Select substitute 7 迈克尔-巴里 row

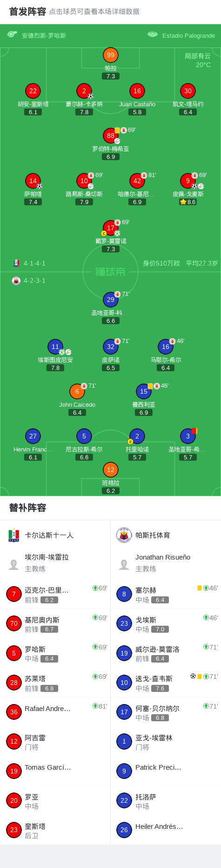tap(55, 594)
